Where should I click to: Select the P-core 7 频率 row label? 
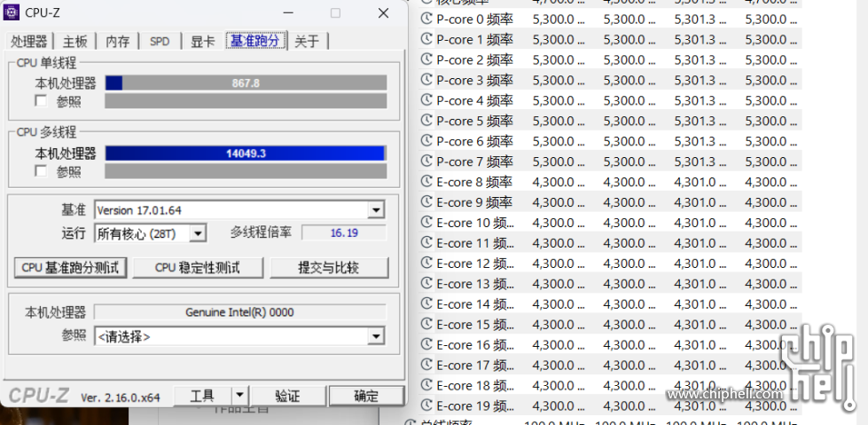pos(474,161)
